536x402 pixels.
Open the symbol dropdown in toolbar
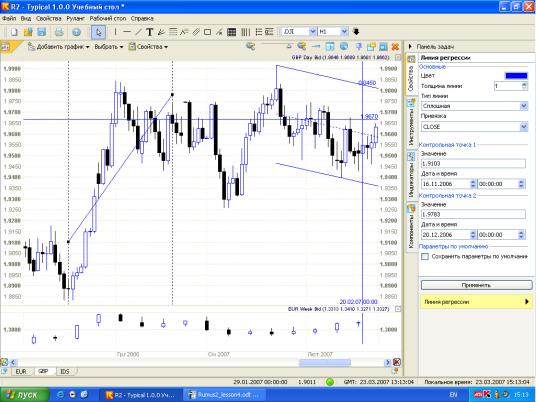[x=312, y=32]
